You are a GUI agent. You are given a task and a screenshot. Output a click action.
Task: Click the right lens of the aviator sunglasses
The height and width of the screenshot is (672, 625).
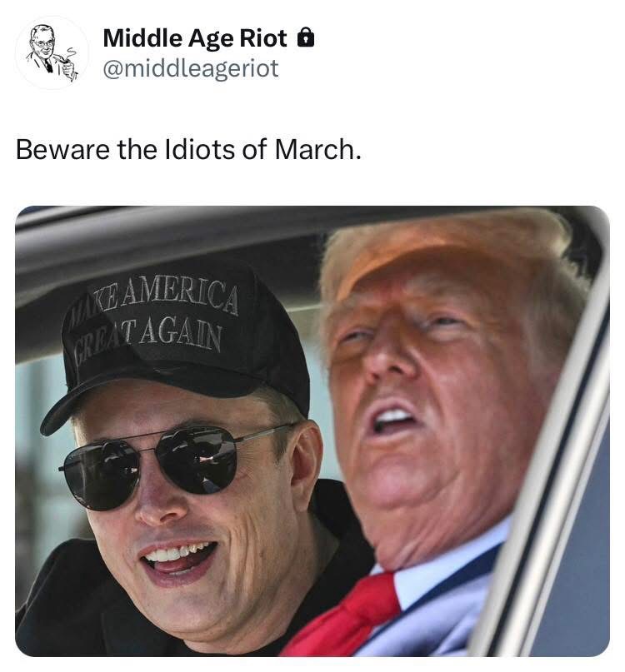click(x=197, y=459)
